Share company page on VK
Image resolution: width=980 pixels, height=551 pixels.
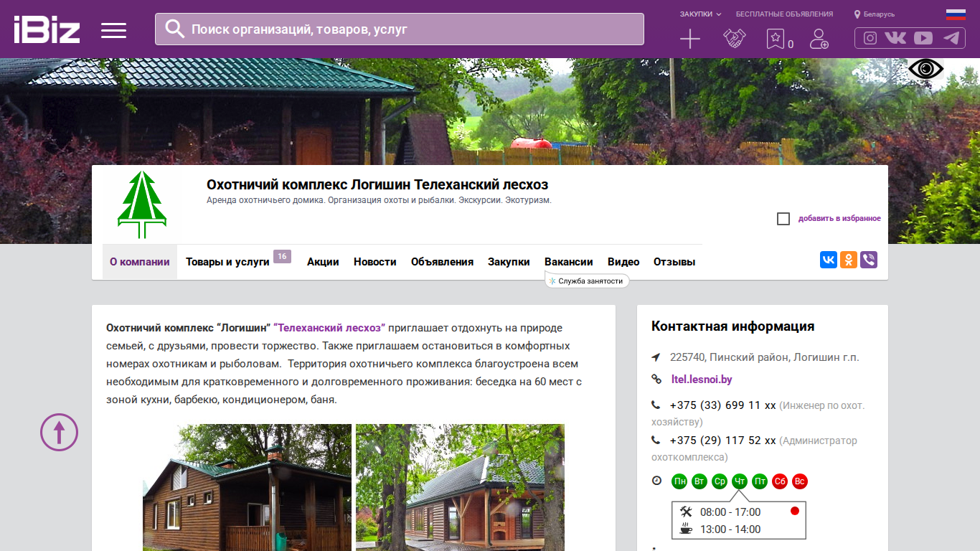829,260
